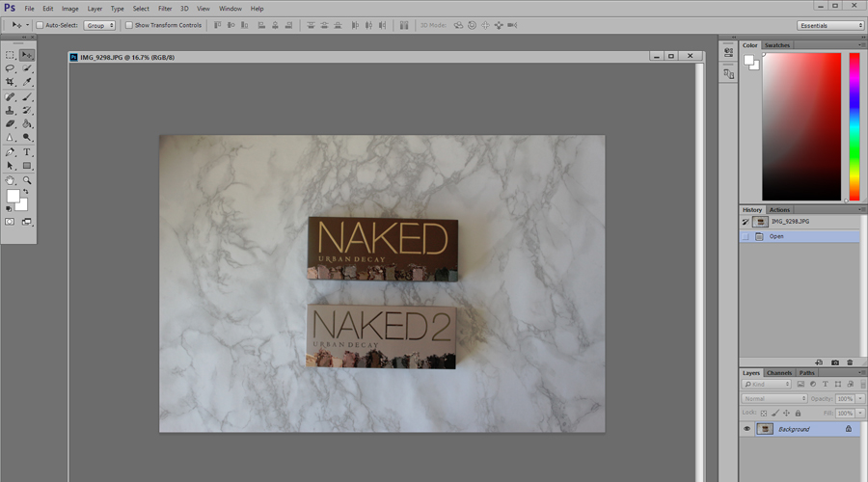Open the Filter menu

[165, 9]
